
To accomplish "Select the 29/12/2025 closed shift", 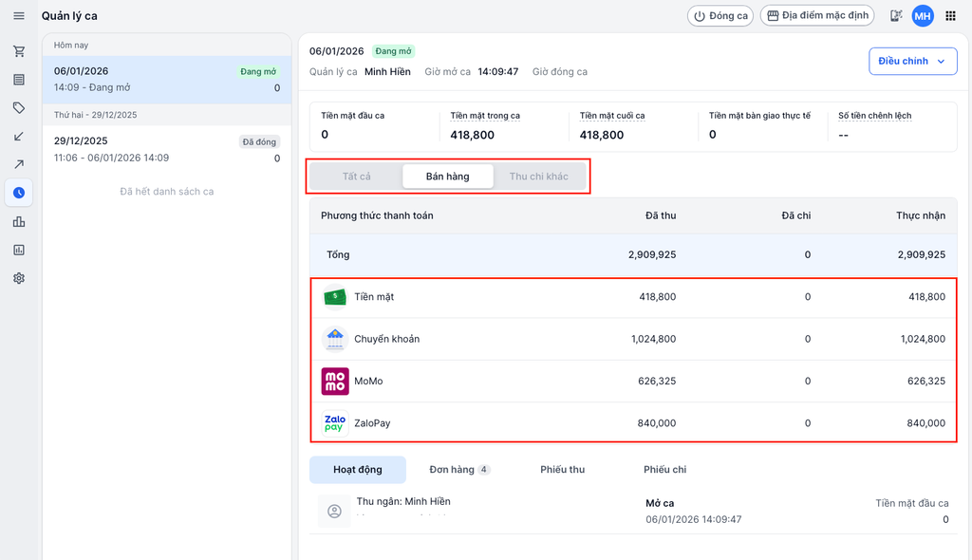I will click(166, 149).
